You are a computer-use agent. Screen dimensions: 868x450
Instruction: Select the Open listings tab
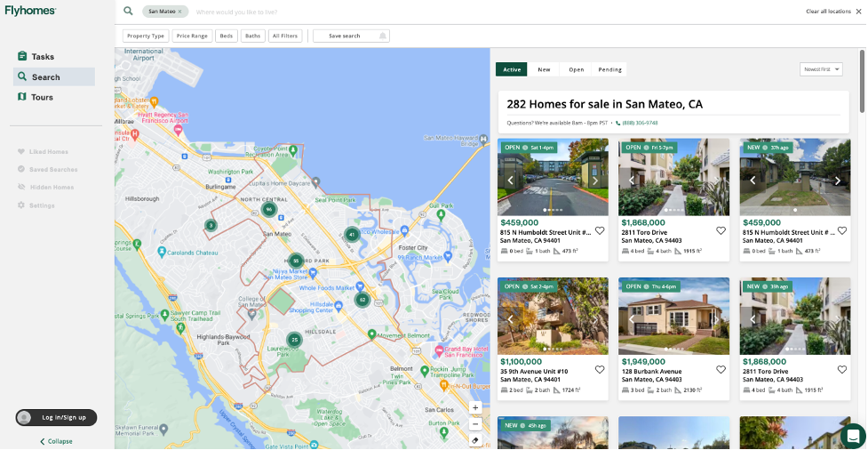577,70
